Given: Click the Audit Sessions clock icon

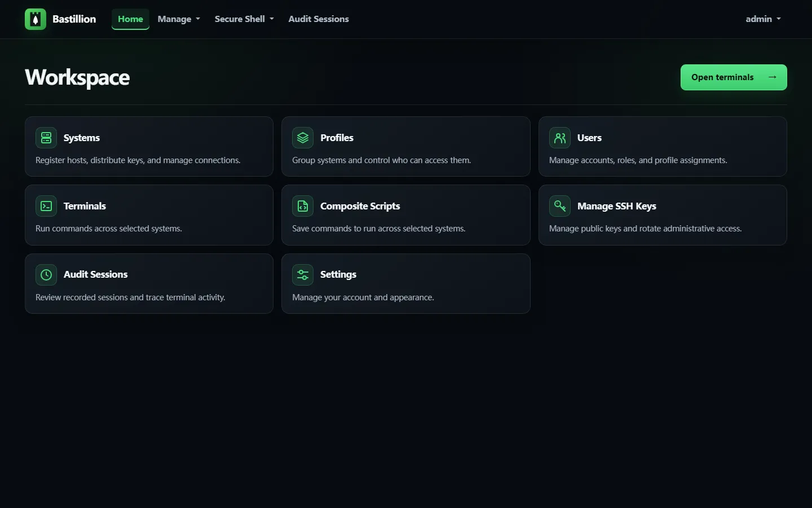Looking at the screenshot, I should tap(46, 274).
